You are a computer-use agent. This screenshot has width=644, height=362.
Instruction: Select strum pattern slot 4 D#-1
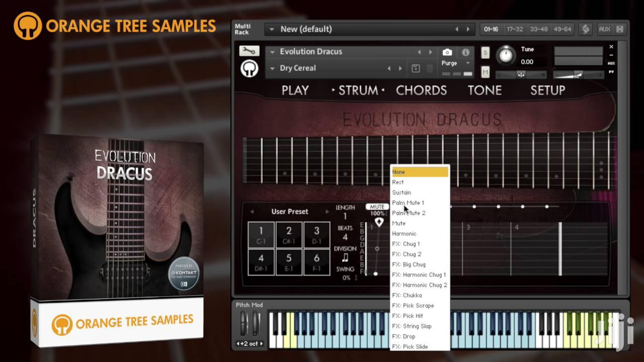point(261,262)
